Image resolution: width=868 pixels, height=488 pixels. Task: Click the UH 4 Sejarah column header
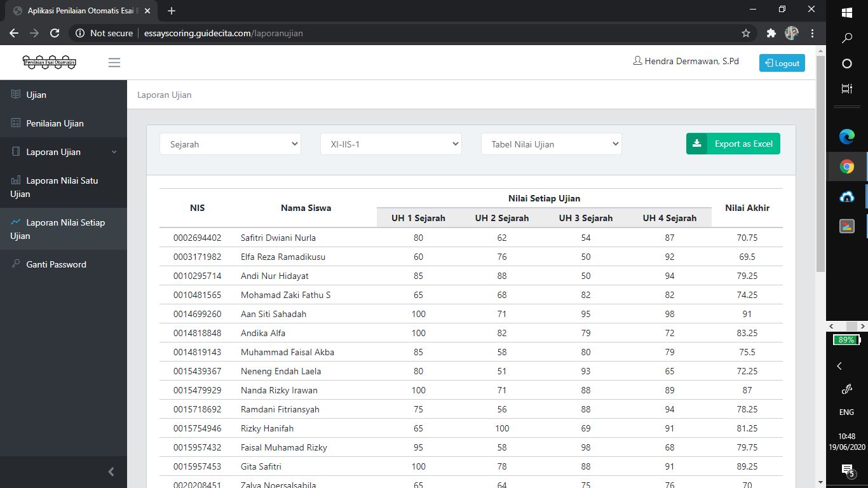point(670,218)
